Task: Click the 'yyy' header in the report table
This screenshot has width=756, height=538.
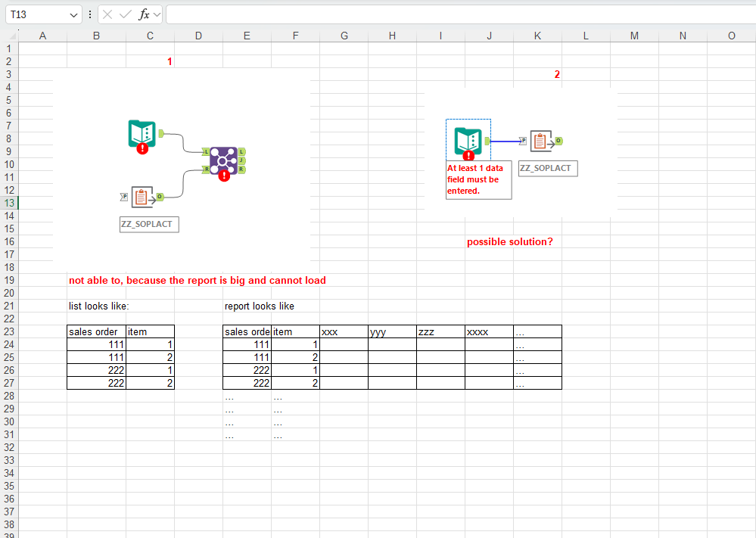Action: pyautogui.click(x=393, y=331)
